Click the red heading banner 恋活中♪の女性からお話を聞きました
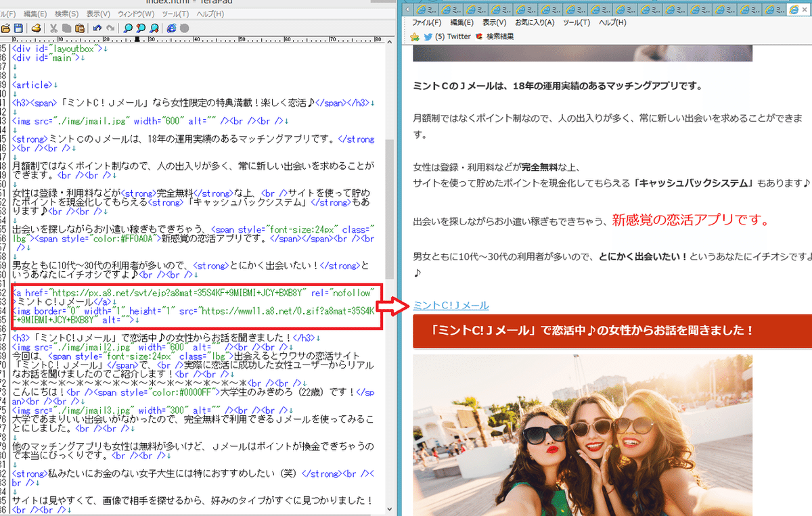The height and width of the screenshot is (516, 812). (612, 331)
